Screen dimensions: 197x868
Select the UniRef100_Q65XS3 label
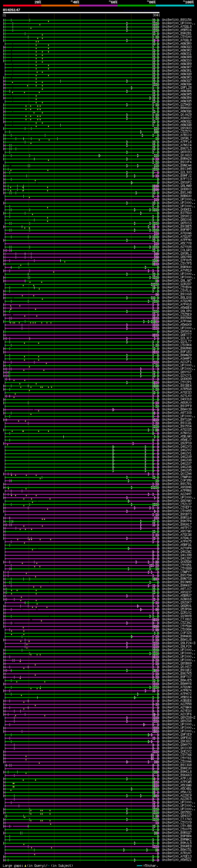click(177, 223)
